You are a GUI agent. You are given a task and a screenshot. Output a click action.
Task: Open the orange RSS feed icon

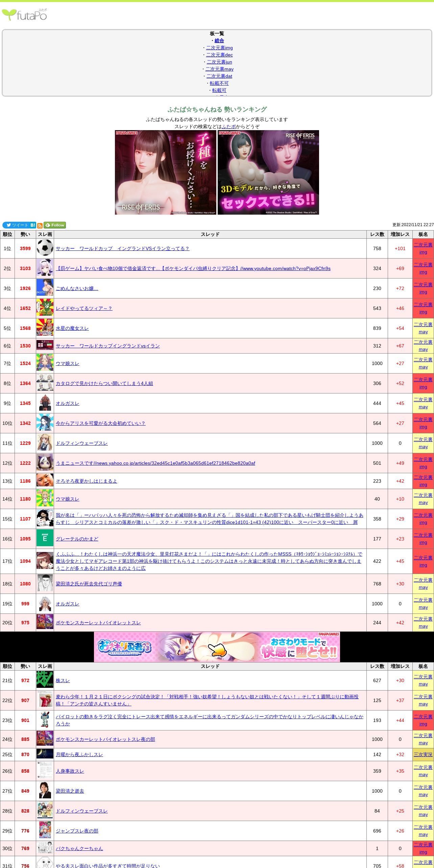(40, 225)
